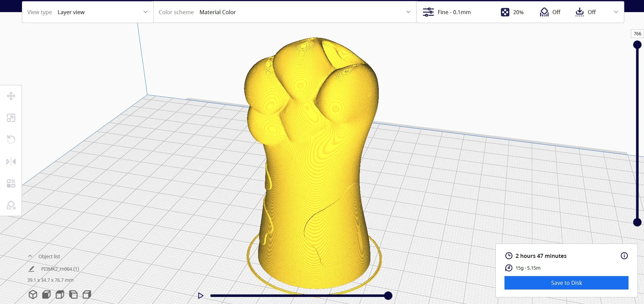Select the Move tool in the left toolbar
The width and height of the screenshot is (644, 304).
(x=11, y=96)
